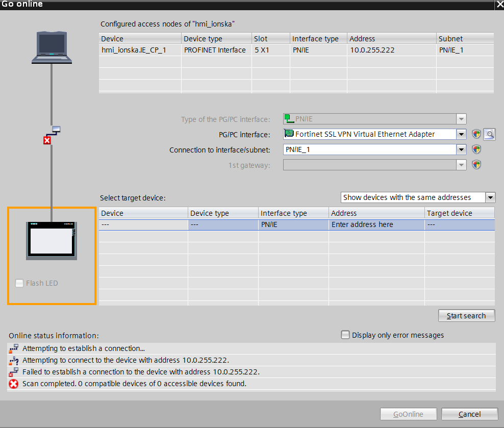This screenshot has height=428, width=504.
Task: Click Address header in access nodes table
Action: tap(391, 39)
